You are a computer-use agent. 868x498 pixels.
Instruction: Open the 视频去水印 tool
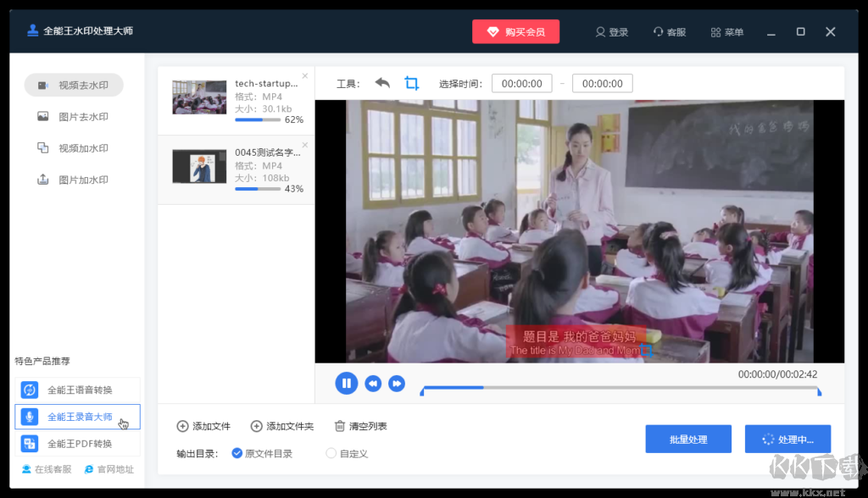pyautogui.click(x=74, y=85)
